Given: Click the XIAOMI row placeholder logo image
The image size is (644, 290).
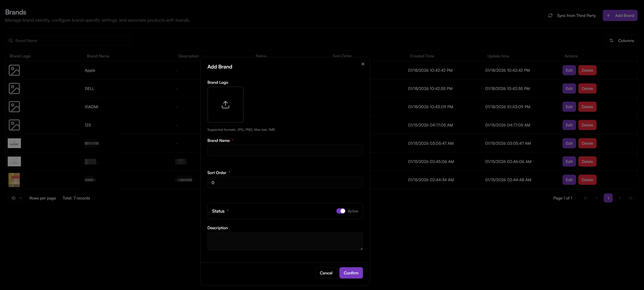Looking at the screenshot, I should (x=14, y=107).
